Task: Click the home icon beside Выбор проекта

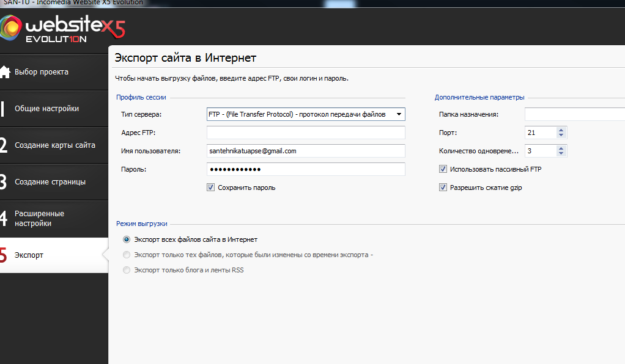Action: [x=5, y=72]
